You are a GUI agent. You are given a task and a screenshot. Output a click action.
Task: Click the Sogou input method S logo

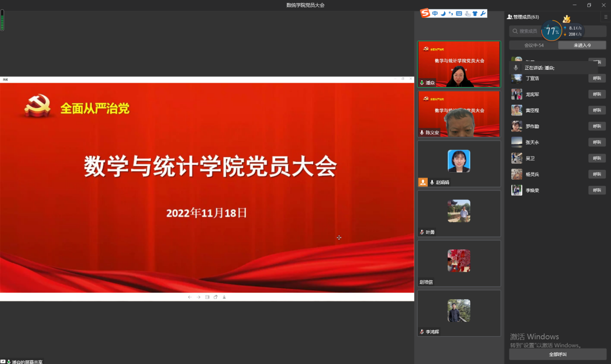[425, 13]
